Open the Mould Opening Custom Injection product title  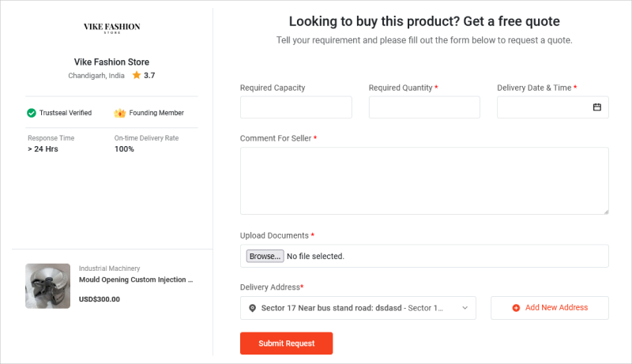[x=136, y=280]
